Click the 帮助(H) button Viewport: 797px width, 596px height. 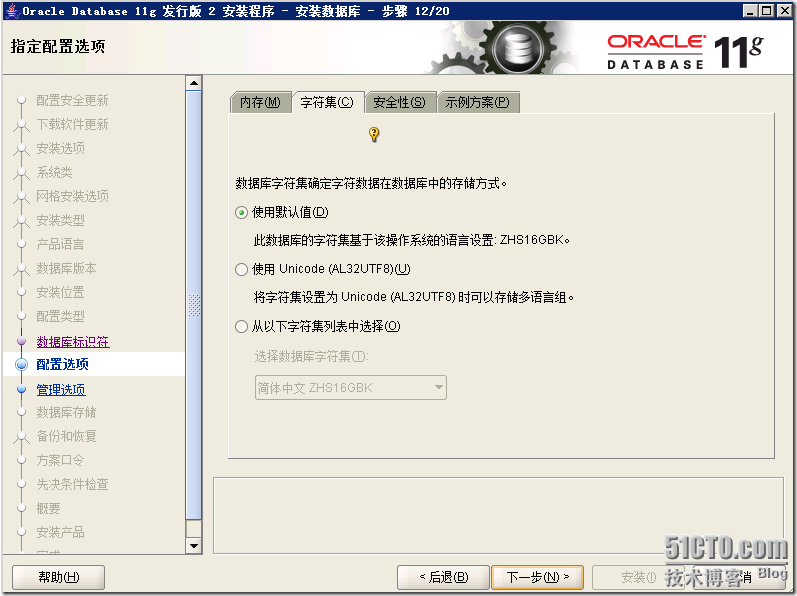point(58,577)
